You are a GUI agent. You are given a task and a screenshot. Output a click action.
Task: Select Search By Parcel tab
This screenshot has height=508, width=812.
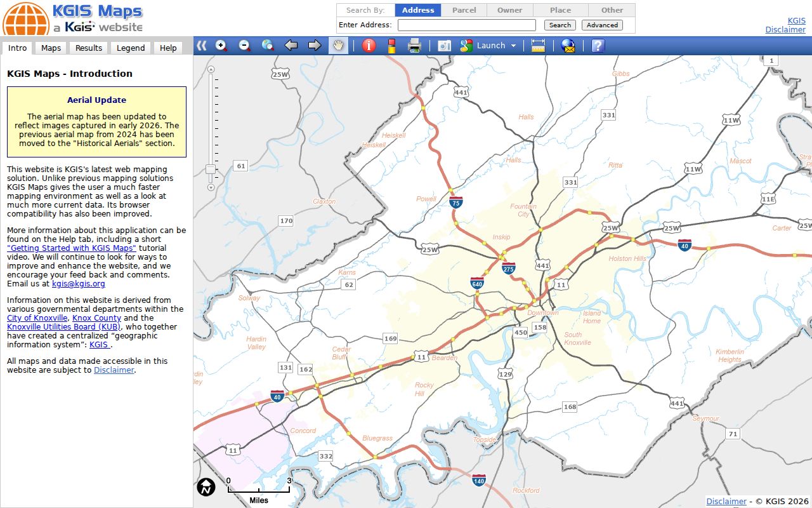pos(464,10)
